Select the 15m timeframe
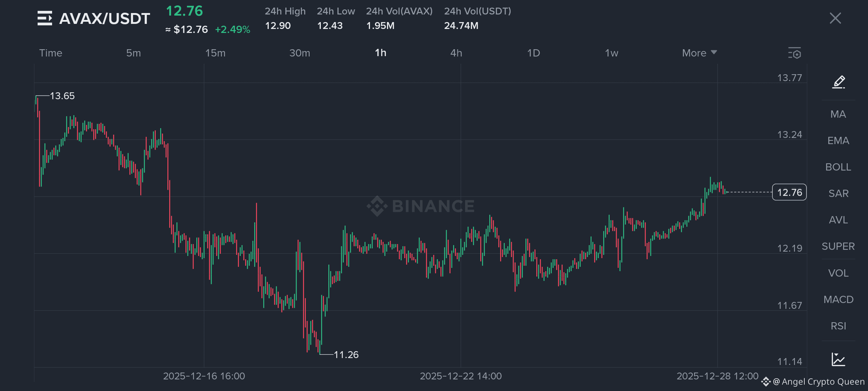 pos(215,53)
